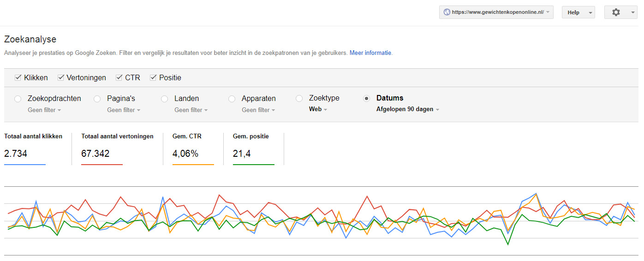This screenshot has width=644, height=261.
Task: Choose the Landen radio button
Action: click(164, 99)
